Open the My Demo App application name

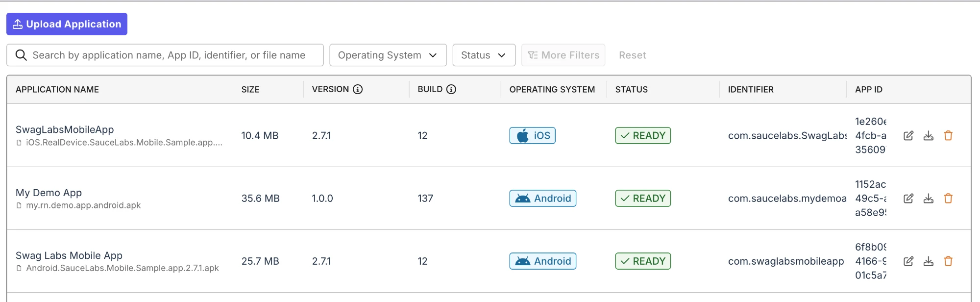pos(49,193)
